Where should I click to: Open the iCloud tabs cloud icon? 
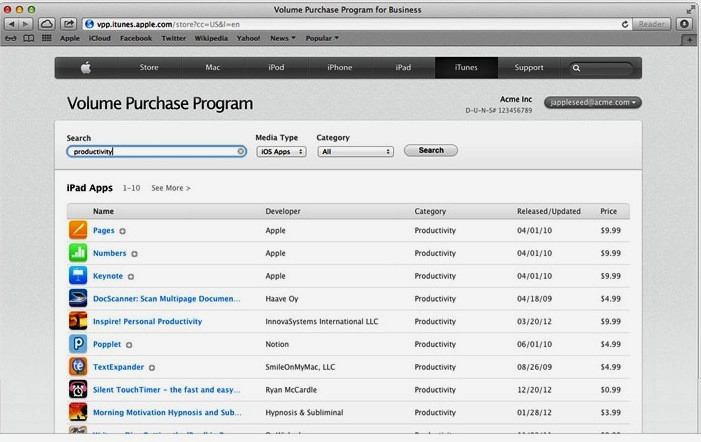(x=46, y=24)
